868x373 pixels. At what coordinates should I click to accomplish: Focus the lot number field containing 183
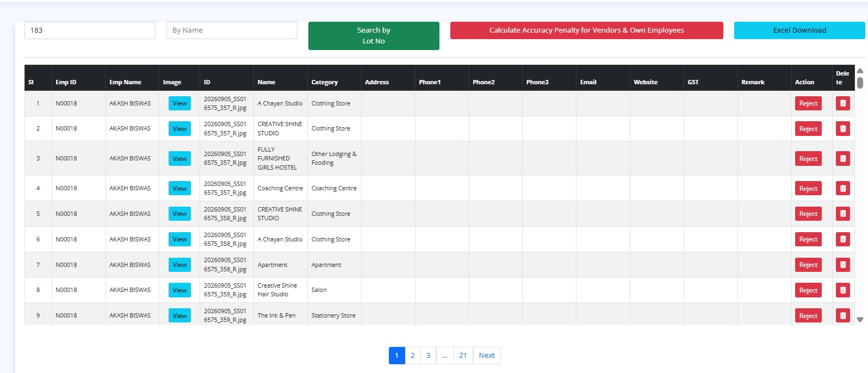pos(90,30)
